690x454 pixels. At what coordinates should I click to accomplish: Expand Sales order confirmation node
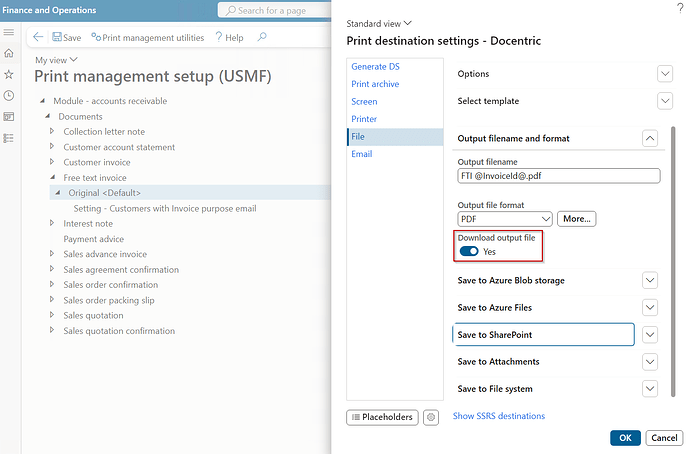(x=52, y=285)
